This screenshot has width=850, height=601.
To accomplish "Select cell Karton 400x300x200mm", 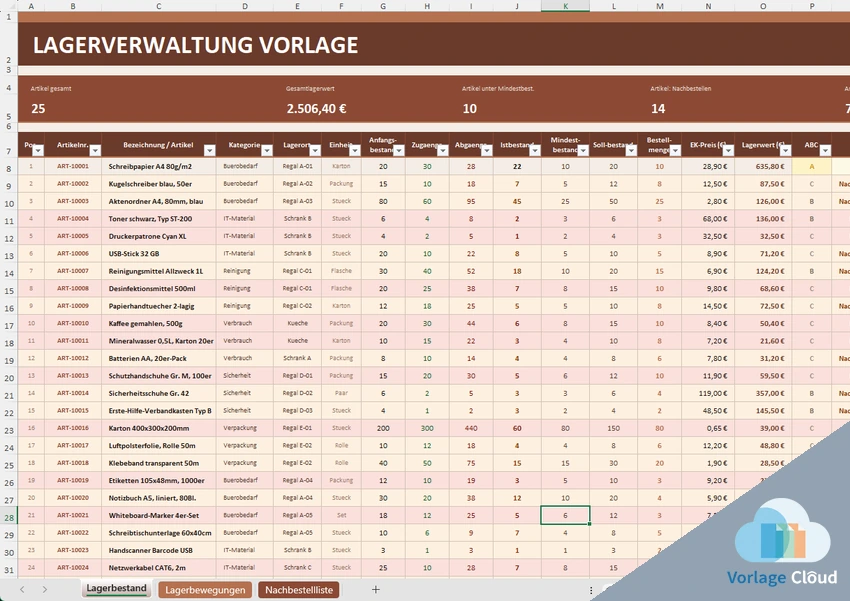I will [x=159, y=428].
